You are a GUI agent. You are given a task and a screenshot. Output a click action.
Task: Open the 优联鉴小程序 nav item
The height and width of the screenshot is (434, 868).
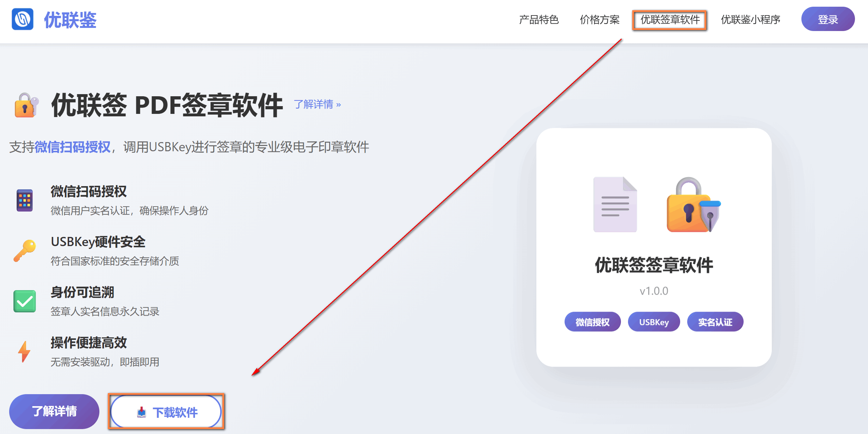pos(751,20)
